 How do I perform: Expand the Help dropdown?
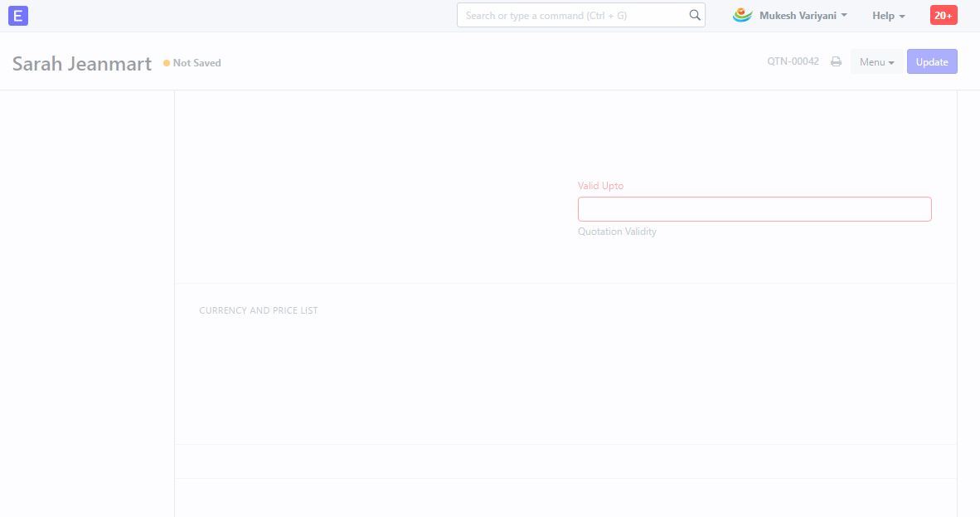pos(888,16)
